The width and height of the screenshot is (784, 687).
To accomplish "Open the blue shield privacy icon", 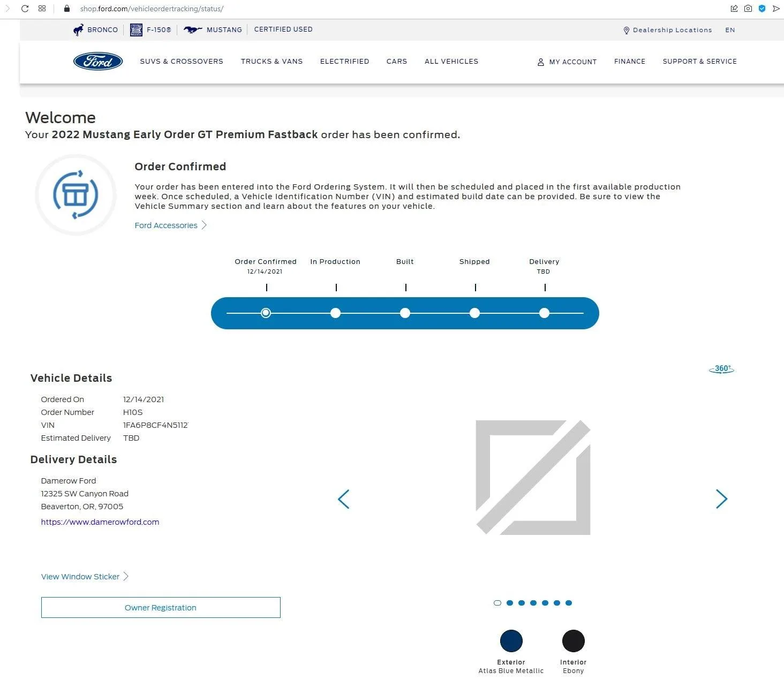I will coord(762,9).
